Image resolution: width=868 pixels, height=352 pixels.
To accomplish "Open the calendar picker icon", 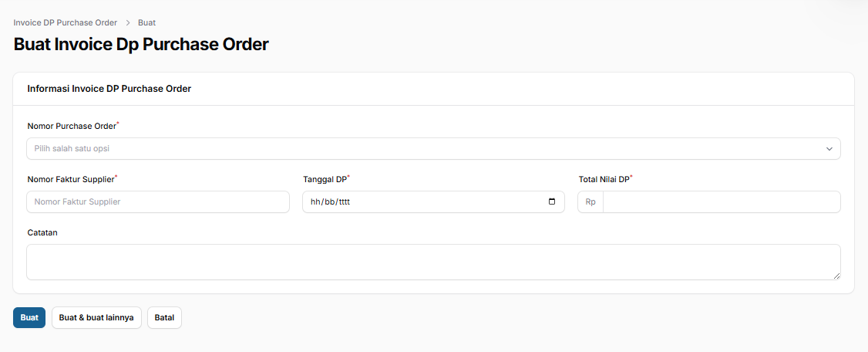I will (552, 201).
